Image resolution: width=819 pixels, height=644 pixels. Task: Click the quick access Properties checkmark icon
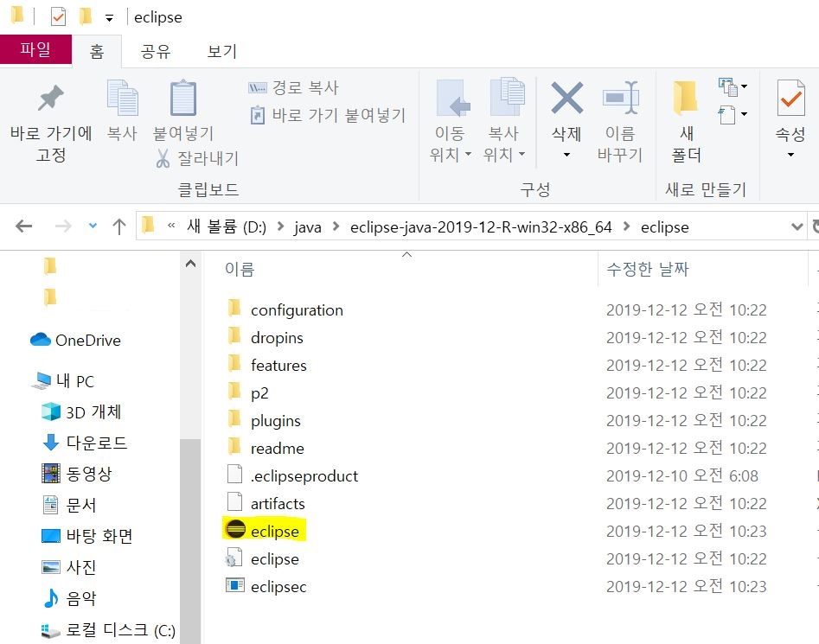(59, 17)
